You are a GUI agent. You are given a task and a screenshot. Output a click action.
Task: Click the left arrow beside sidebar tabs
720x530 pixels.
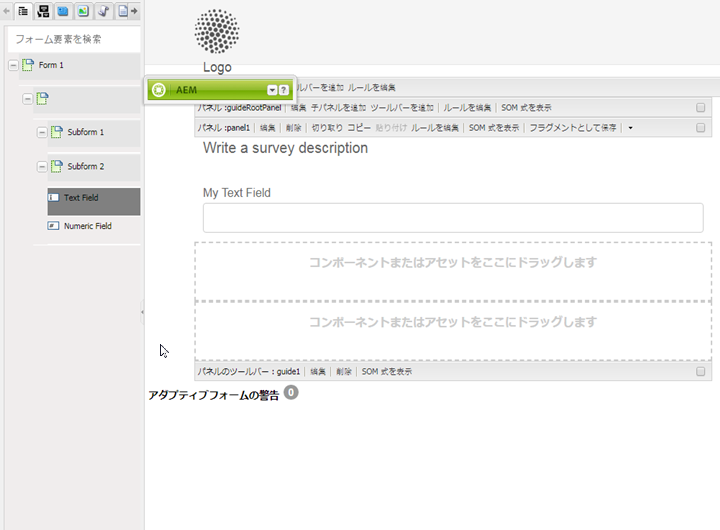6,11
